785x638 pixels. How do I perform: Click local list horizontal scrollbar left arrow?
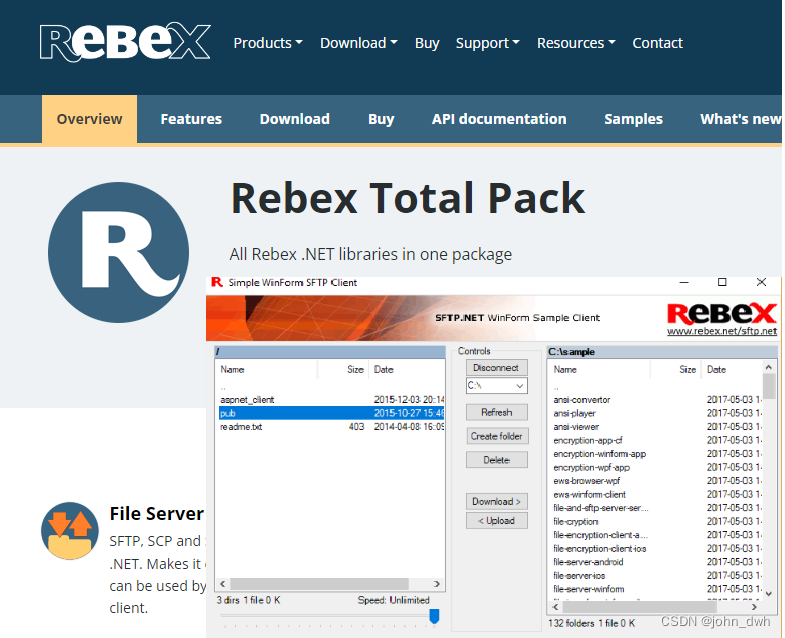click(x=555, y=607)
